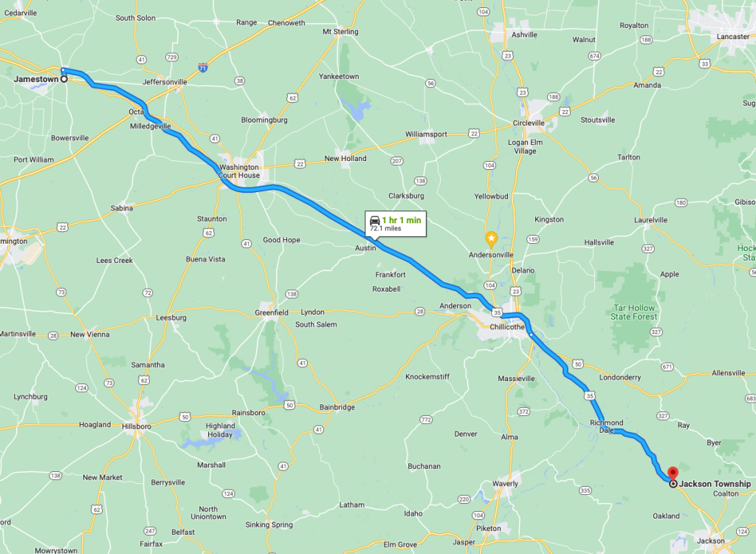Click the Jackson Township destination label
The height and width of the screenshot is (554, 756).
click(715, 484)
